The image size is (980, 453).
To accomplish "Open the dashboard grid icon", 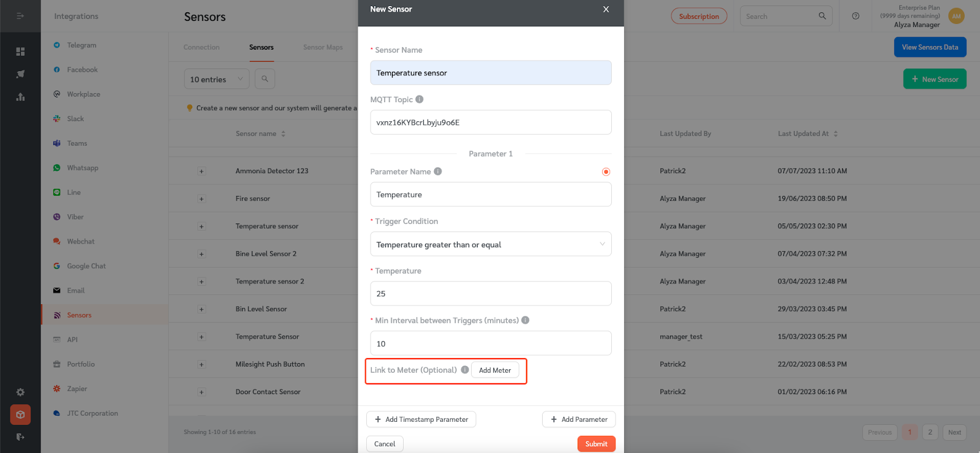I will 20,51.
